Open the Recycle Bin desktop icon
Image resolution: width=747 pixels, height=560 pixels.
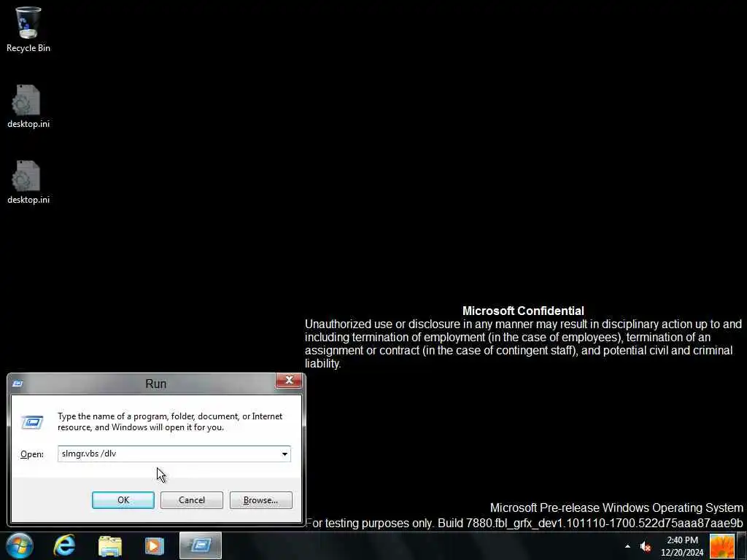[28, 29]
